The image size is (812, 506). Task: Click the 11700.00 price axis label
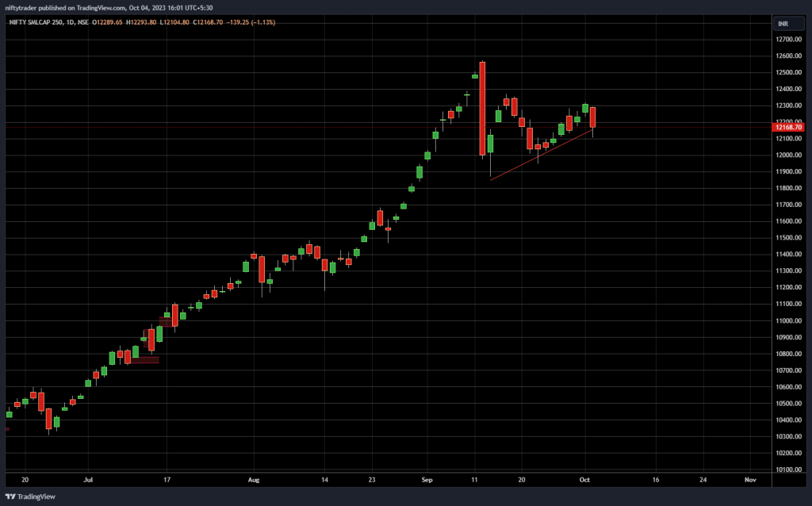click(789, 205)
